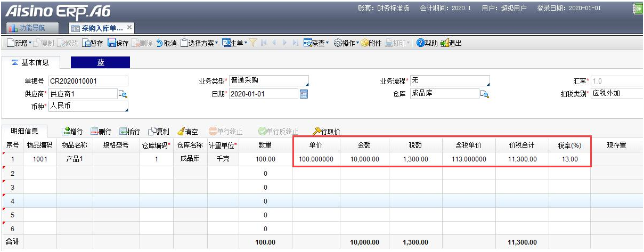Open the 仓库 lookup search icon
The width and height of the screenshot is (644, 252).
(x=485, y=94)
